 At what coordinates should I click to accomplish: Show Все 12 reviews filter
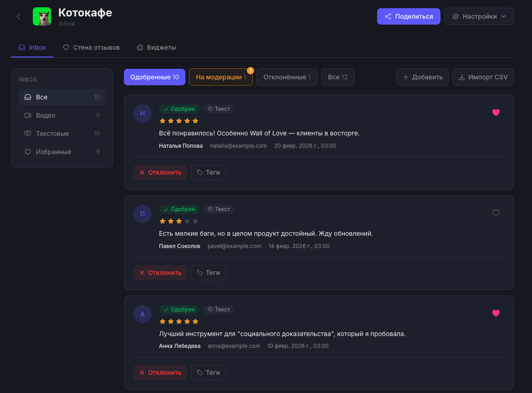tap(338, 77)
